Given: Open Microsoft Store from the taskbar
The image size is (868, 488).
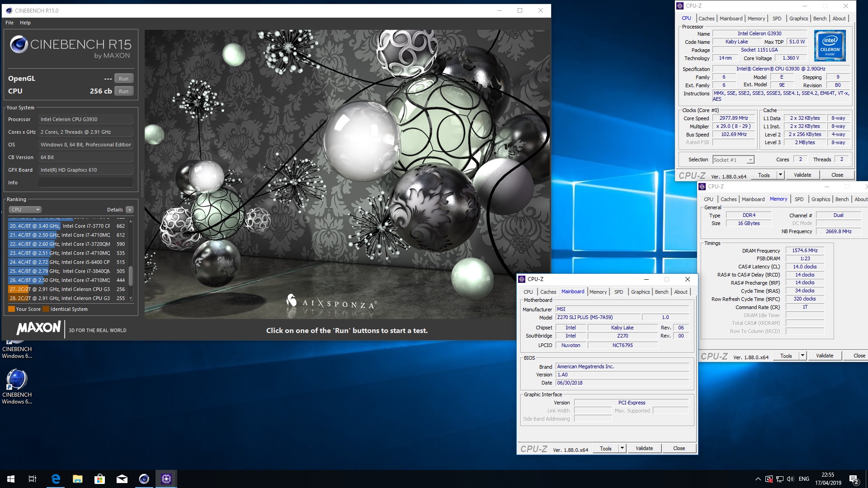Looking at the screenshot, I should tap(99, 479).
